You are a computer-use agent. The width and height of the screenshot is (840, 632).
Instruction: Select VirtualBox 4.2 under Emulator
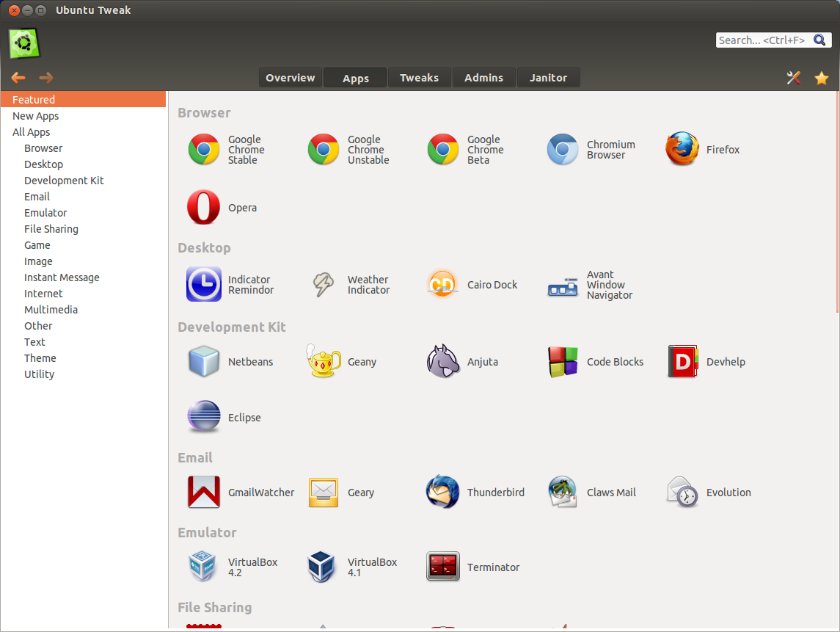[203, 566]
